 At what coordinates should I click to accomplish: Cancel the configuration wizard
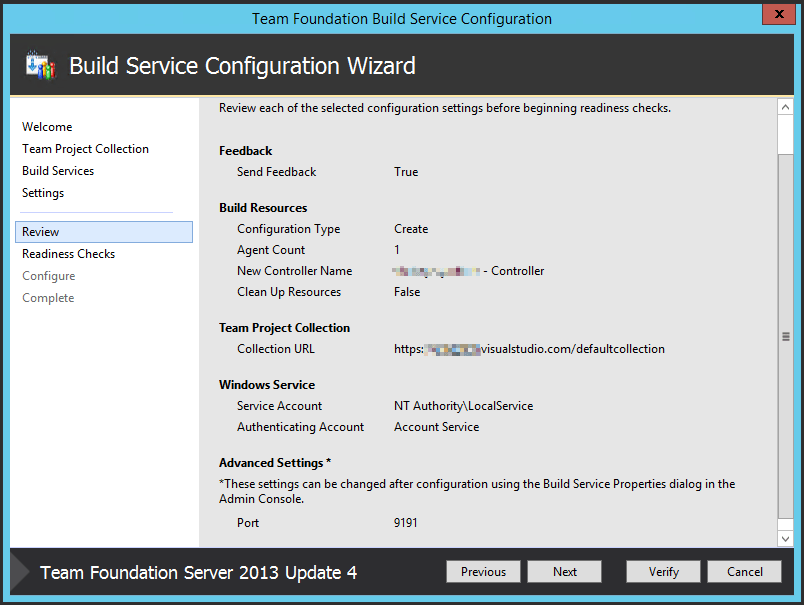(x=745, y=571)
